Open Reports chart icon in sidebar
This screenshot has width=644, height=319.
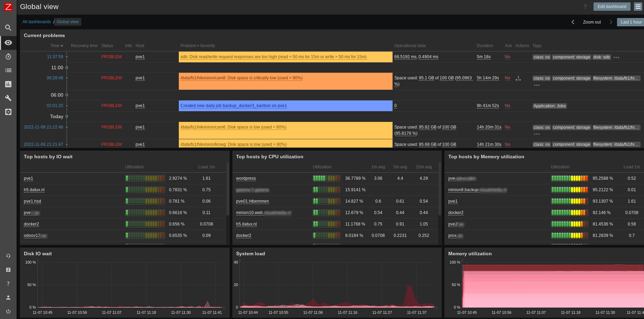[8, 84]
